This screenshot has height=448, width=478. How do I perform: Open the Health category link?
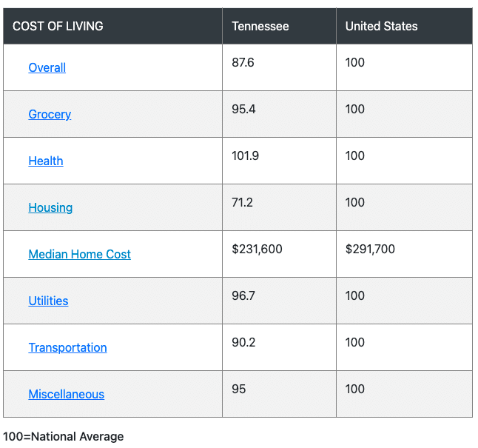click(x=45, y=161)
